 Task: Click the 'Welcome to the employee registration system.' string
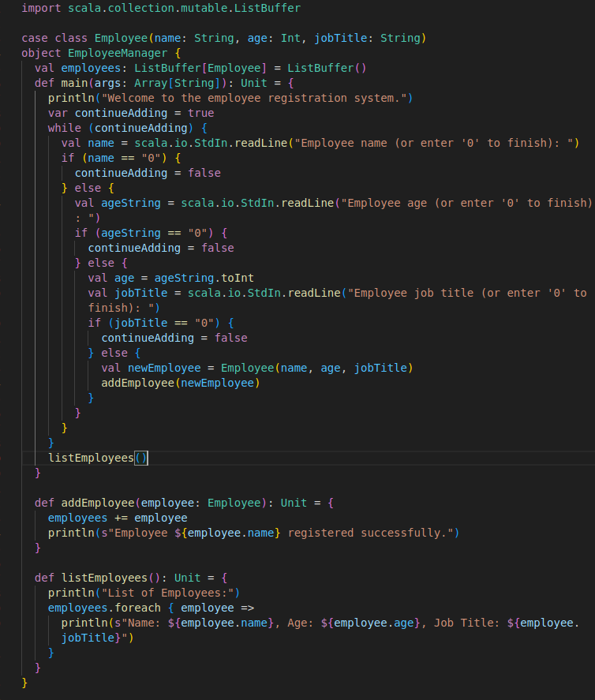[253, 98]
